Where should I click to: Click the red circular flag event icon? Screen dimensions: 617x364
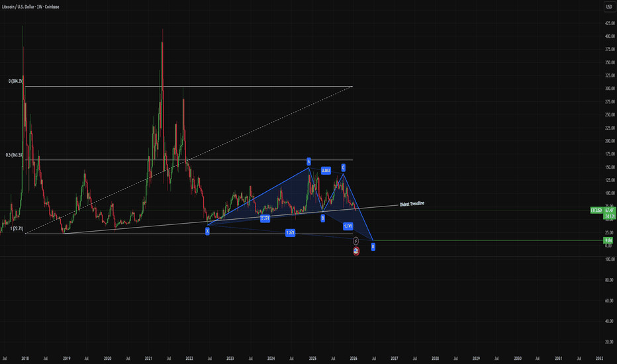356,251
